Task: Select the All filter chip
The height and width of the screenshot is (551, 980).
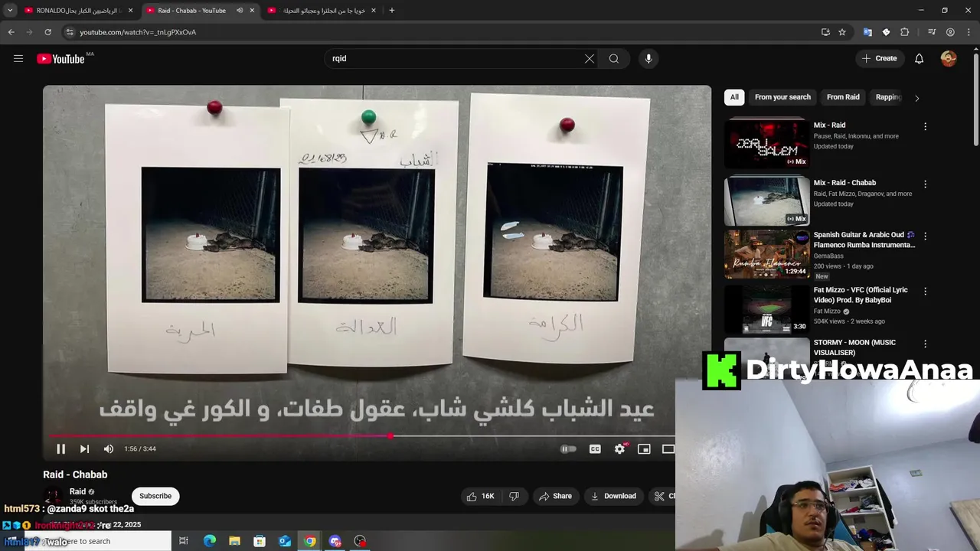Action: click(734, 97)
